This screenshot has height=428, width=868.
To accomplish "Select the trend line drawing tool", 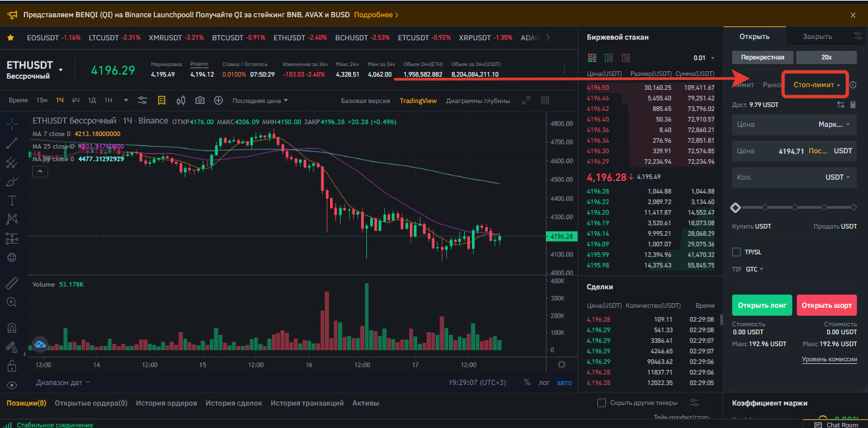I will coord(12,143).
